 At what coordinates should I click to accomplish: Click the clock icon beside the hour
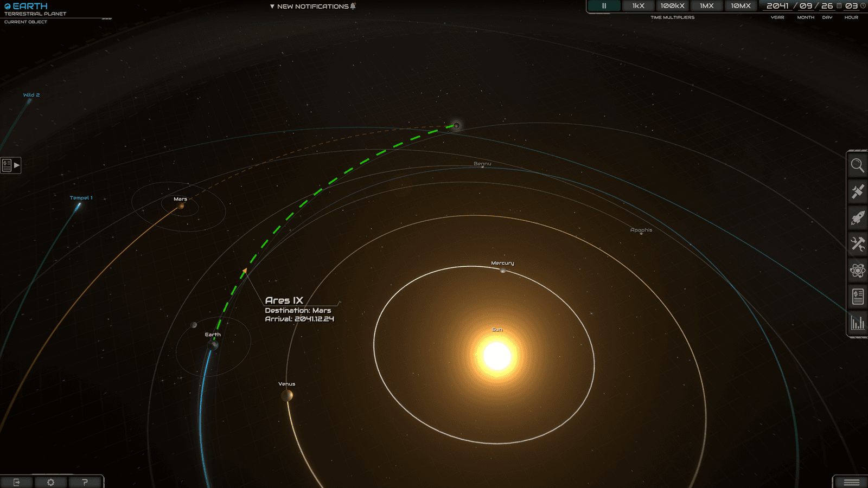pos(863,6)
